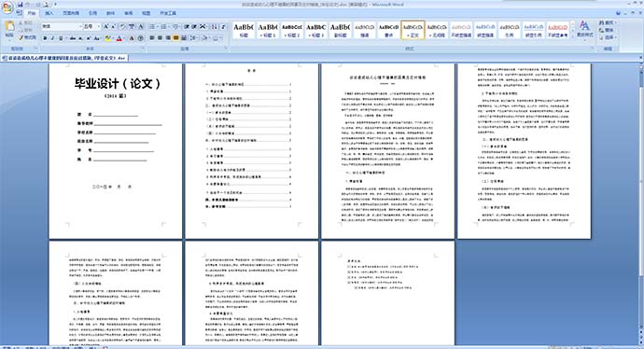Toggle italic formatting in the ribbon
The image size is (644, 349).
pyautogui.click(x=52, y=38)
